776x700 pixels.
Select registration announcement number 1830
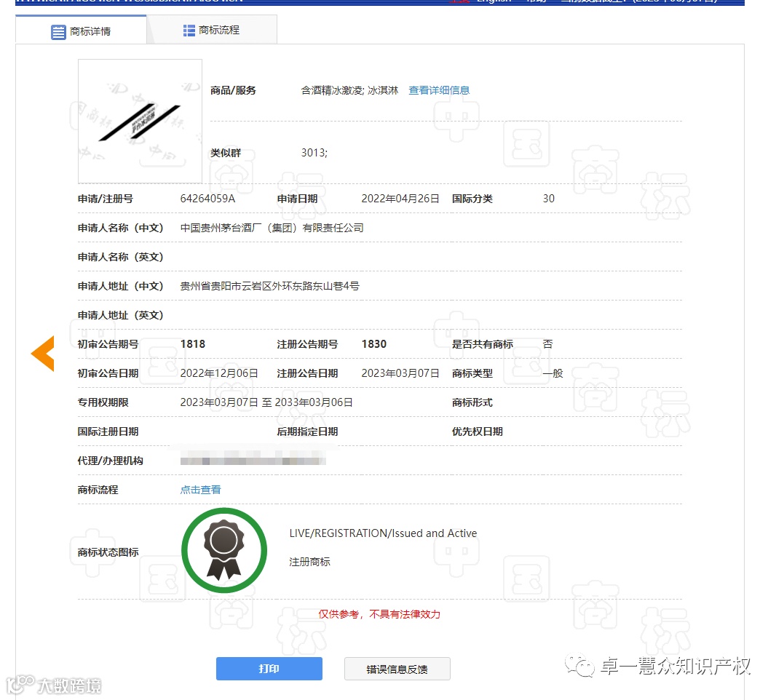click(x=373, y=344)
